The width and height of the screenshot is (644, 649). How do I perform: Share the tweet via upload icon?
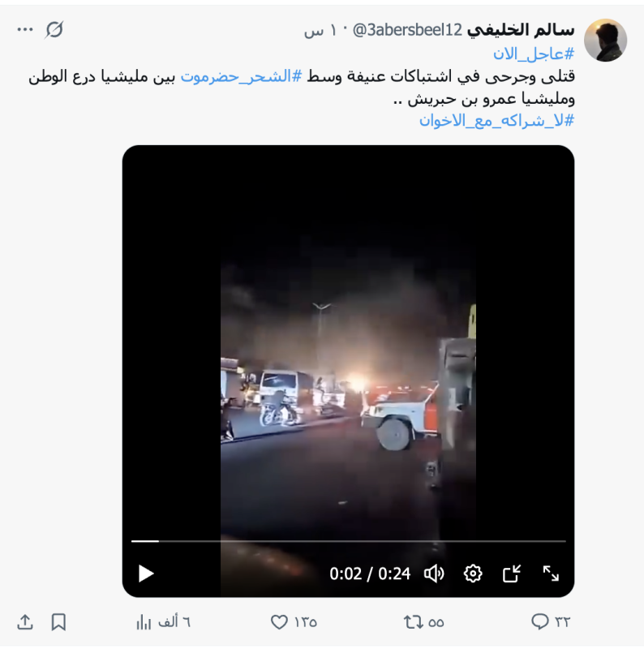[x=25, y=621]
